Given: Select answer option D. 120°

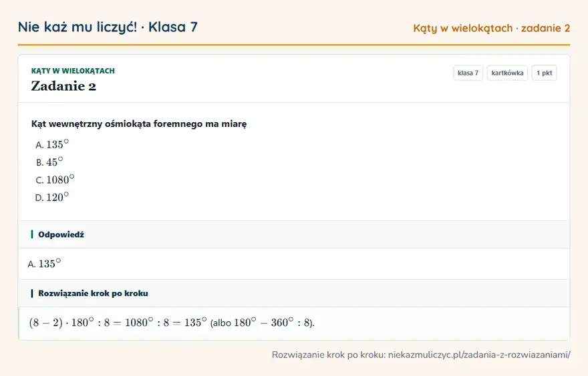Looking at the screenshot, I should (51, 197).
